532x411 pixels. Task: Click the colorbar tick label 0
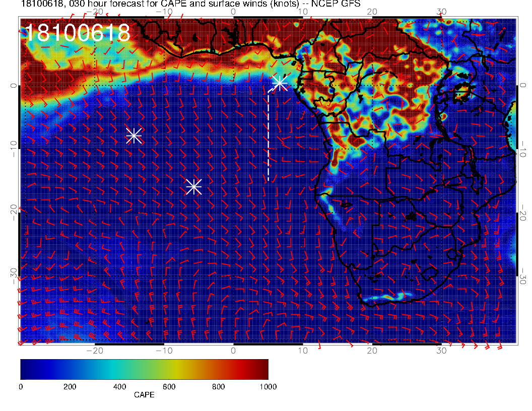tap(21, 387)
